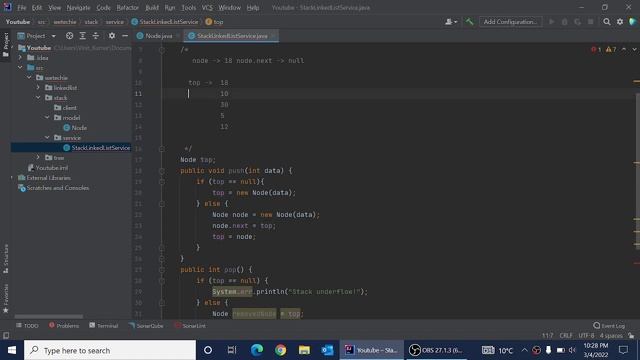Open the VCS menu
Screen dimensions: 640x360
207,7
